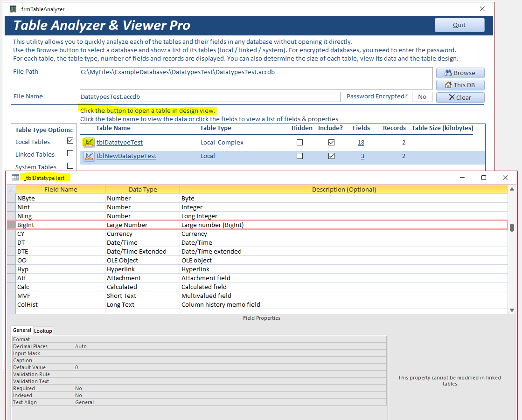Image resolution: width=522 pixels, height=420 pixels.
Task: Click the datasheet icon of _tblDatatypeTest window
Action: coord(15,178)
